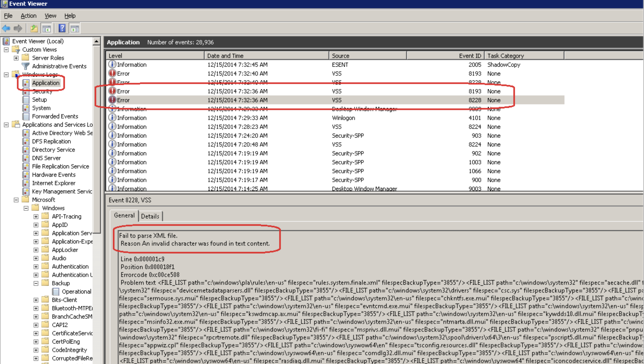Click the Administrative Events filter icon
The width and height of the screenshot is (644, 364).
[26, 66]
